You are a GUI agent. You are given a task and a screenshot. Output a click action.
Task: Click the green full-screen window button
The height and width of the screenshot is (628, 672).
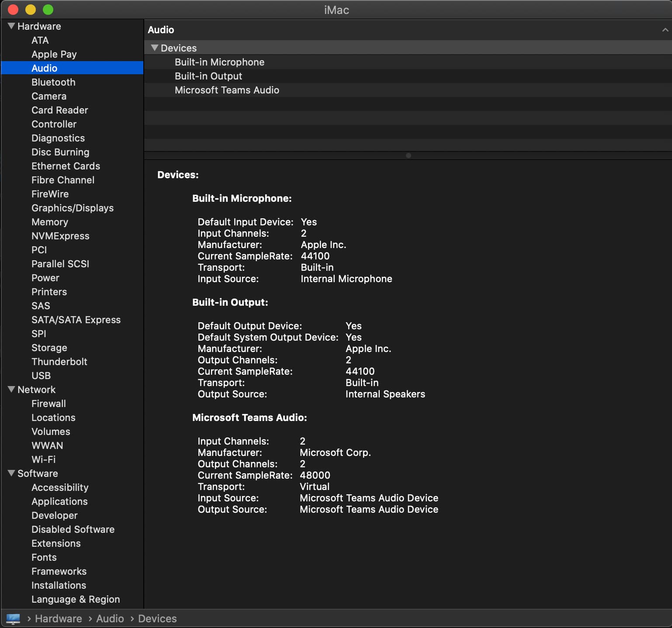pyautogui.click(x=48, y=10)
